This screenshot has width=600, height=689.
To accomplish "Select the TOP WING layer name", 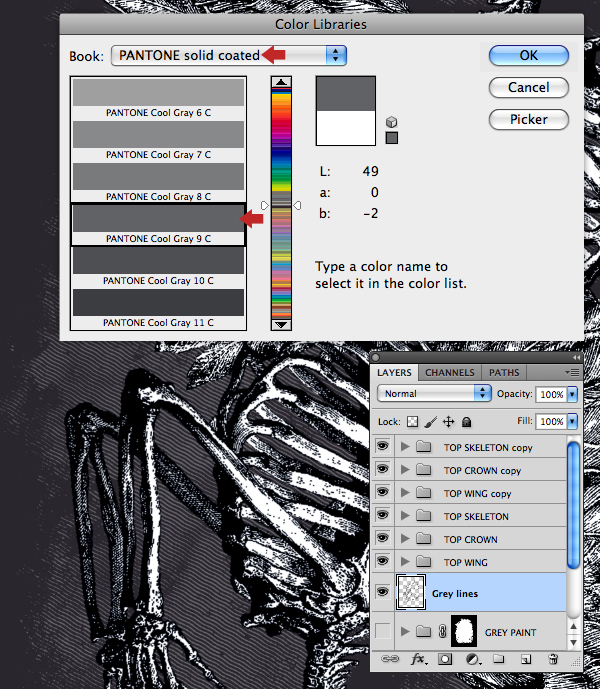I will click(465, 562).
